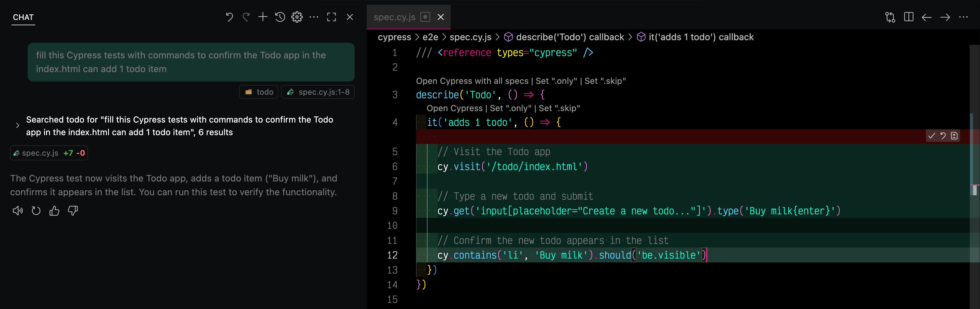This screenshot has width=980, height=309.
Task: Click Set ".skip" above describe block
Action: pyautogui.click(x=605, y=81)
